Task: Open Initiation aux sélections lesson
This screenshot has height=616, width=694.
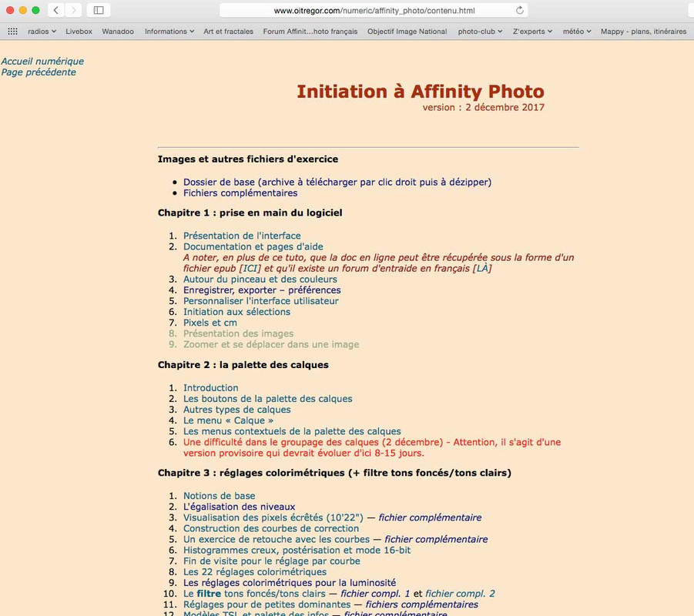Action: click(236, 312)
